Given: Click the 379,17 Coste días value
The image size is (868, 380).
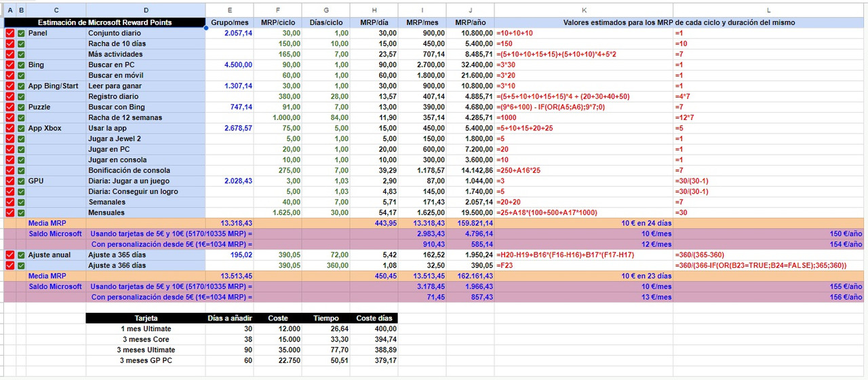Looking at the screenshot, I should (374, 360).
